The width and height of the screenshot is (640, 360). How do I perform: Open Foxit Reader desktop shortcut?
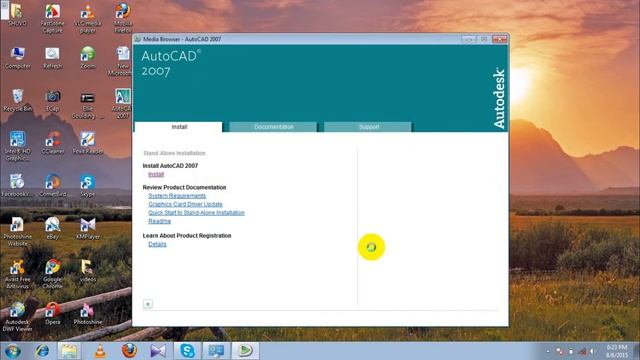88,143
